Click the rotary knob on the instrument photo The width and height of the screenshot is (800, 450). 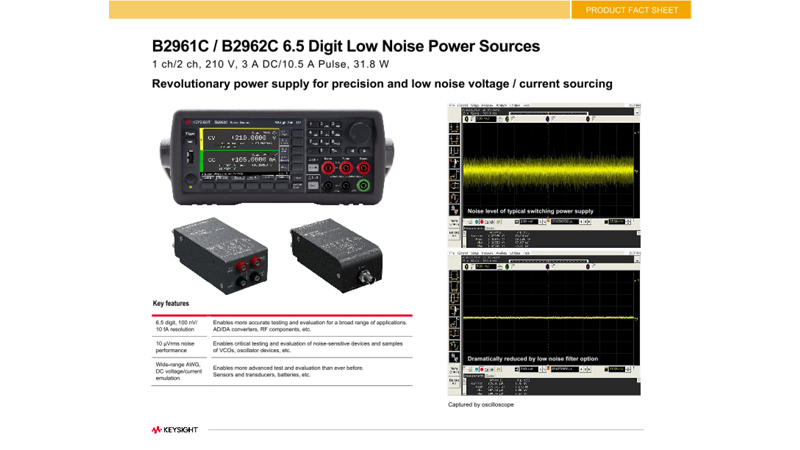360,132
